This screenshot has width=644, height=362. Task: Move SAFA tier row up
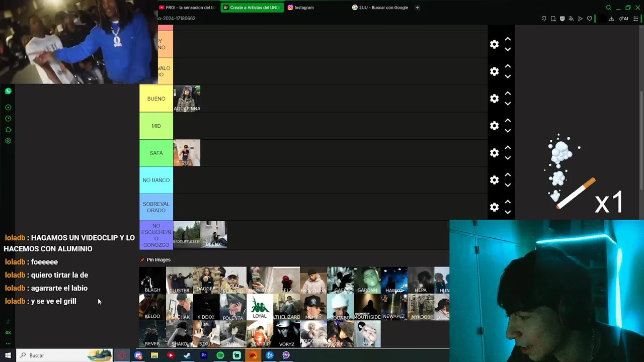pos(508,147)
